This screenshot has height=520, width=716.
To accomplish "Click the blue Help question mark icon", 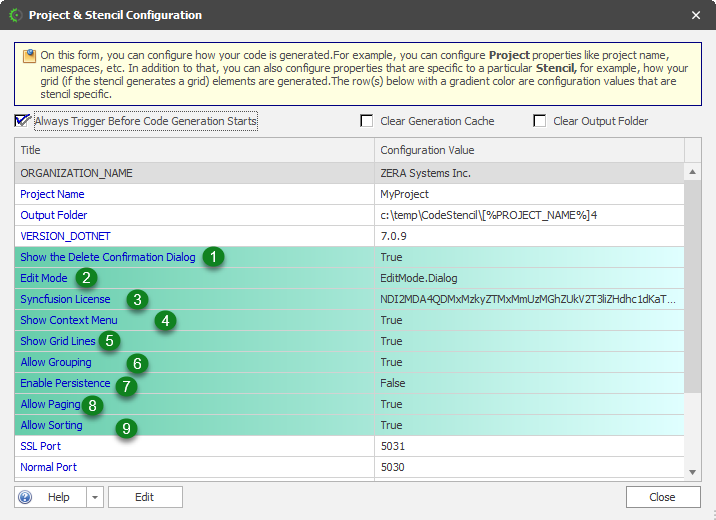I will (x=26, y=497).
